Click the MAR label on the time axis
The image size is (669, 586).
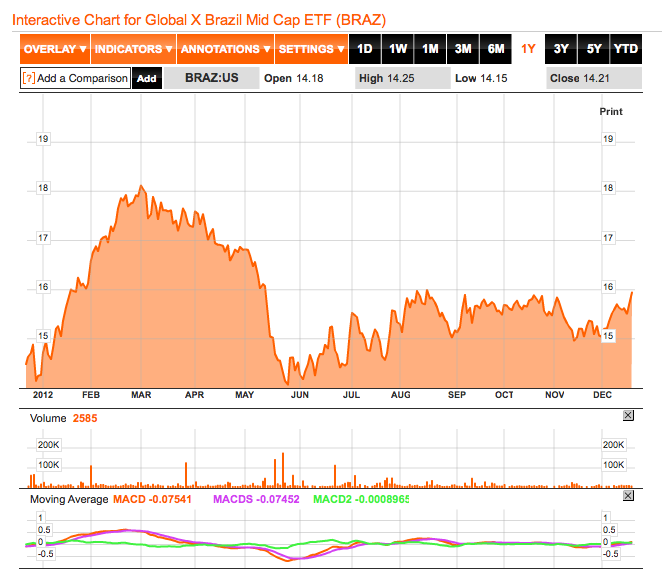(141, 395)
